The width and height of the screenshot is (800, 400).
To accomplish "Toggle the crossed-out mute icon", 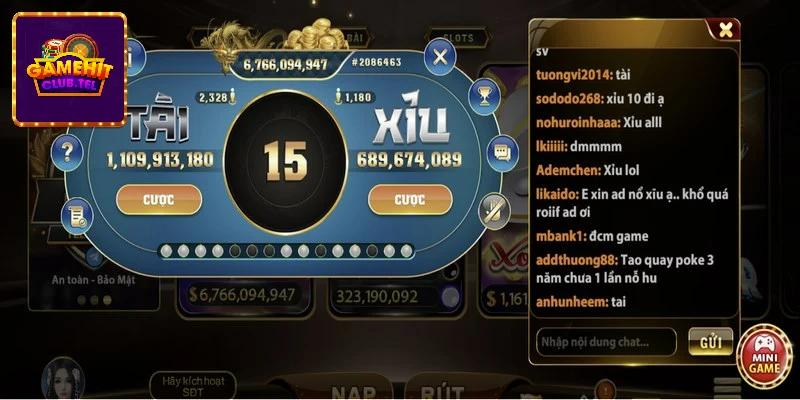I will (x=494, y=211).
